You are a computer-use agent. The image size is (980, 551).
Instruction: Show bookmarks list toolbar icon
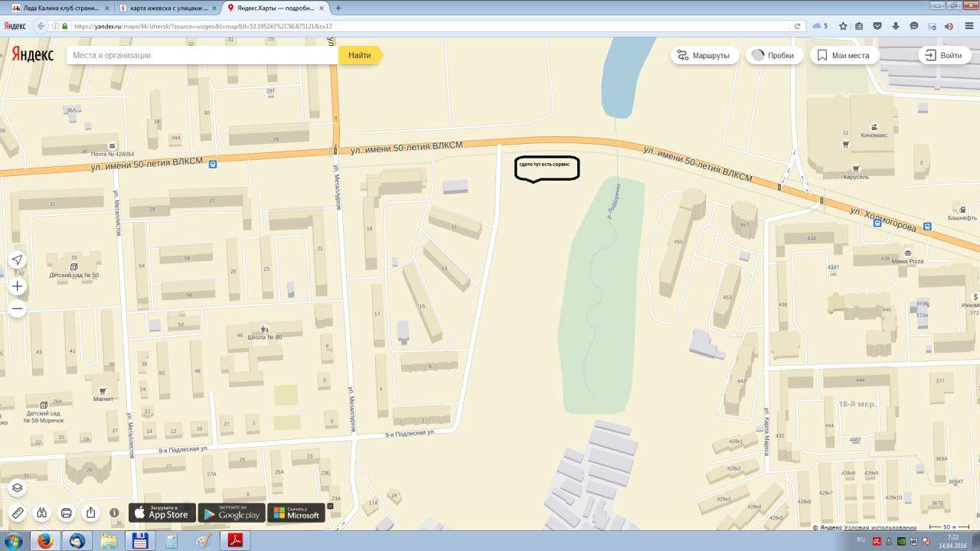tap(859, 26)
